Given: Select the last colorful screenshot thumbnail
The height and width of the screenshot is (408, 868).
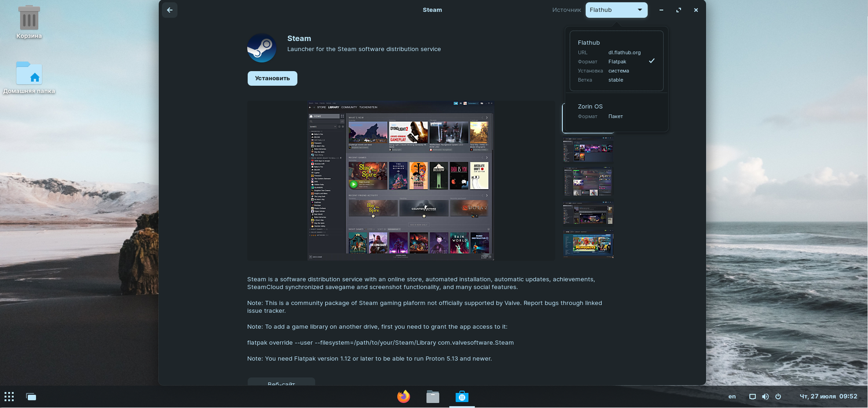Looking at the screenshot, I should (588, 244).
